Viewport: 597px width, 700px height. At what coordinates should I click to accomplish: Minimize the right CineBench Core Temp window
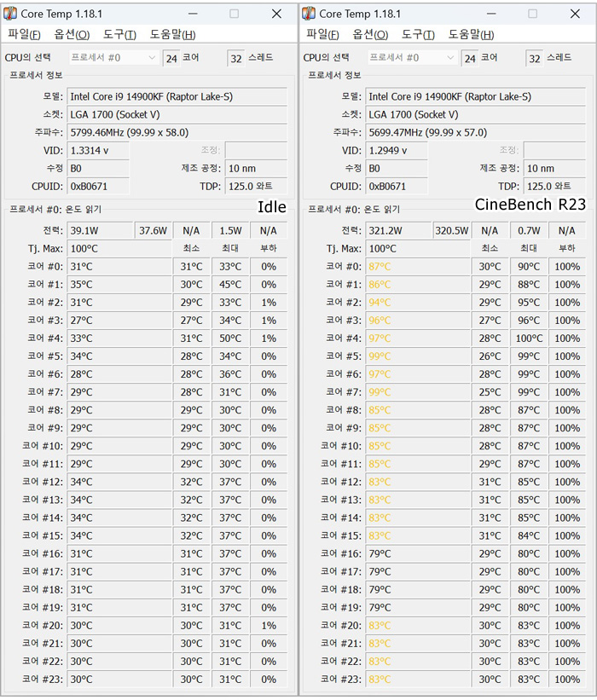492,14
